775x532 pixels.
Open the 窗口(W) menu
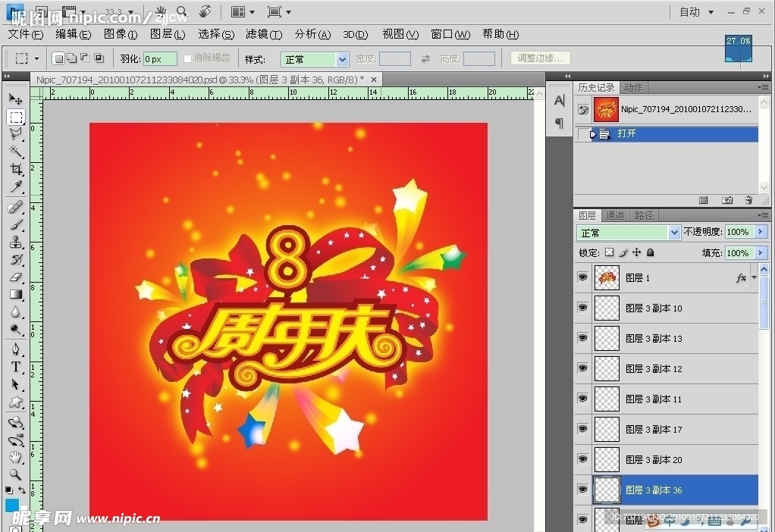coord(450,34)
